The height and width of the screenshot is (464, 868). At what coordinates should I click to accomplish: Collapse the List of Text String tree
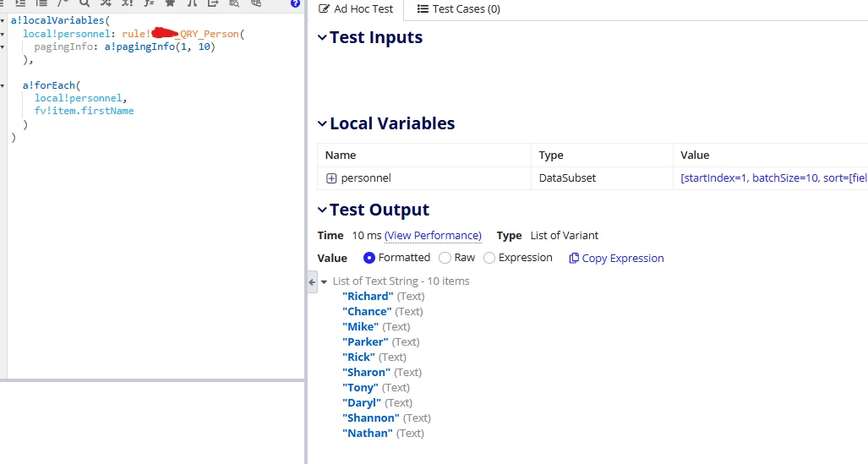pyautogui.click(x=325, y=281)
